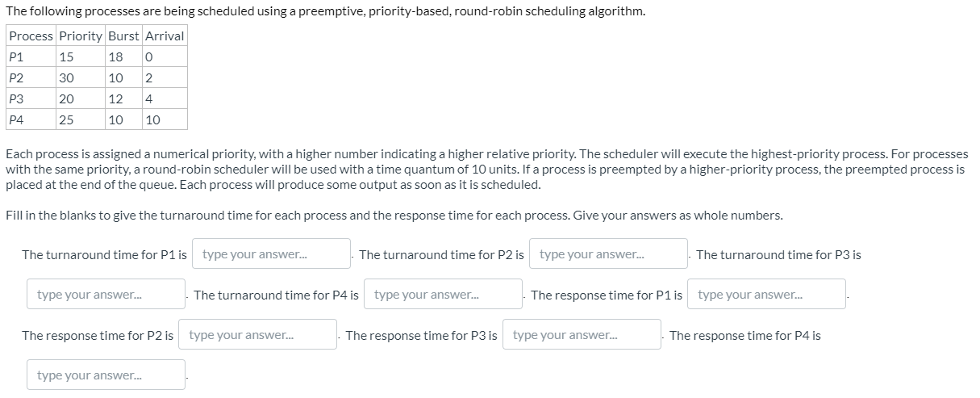Click the P2 response time answer box
Viewport: 980px width, 398px height.
258,334
